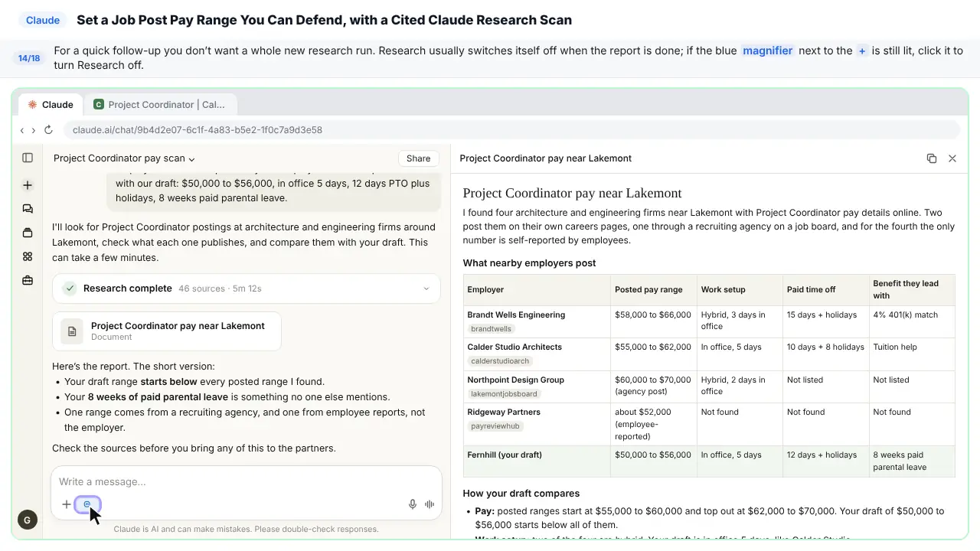The image size is (980, 551).
Task: Start voice mode waveform icon
Action: (x=430, y=504)
